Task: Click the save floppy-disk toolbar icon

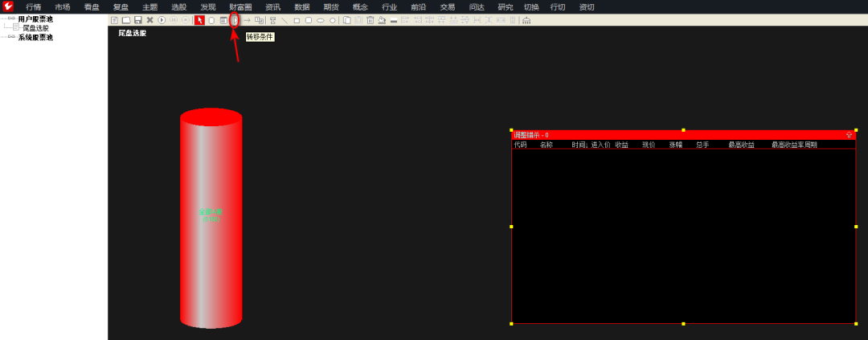Action: pyautogui.click(x=138, y=20)
